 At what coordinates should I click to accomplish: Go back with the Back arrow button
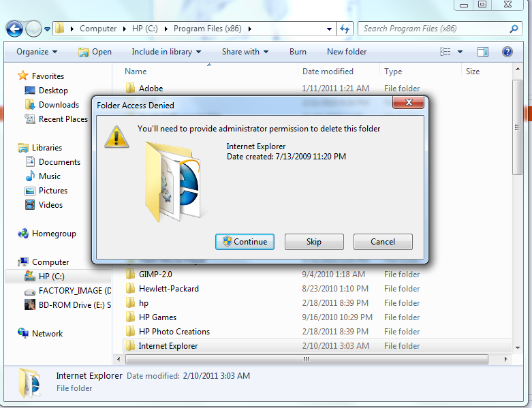click(14, 29)
